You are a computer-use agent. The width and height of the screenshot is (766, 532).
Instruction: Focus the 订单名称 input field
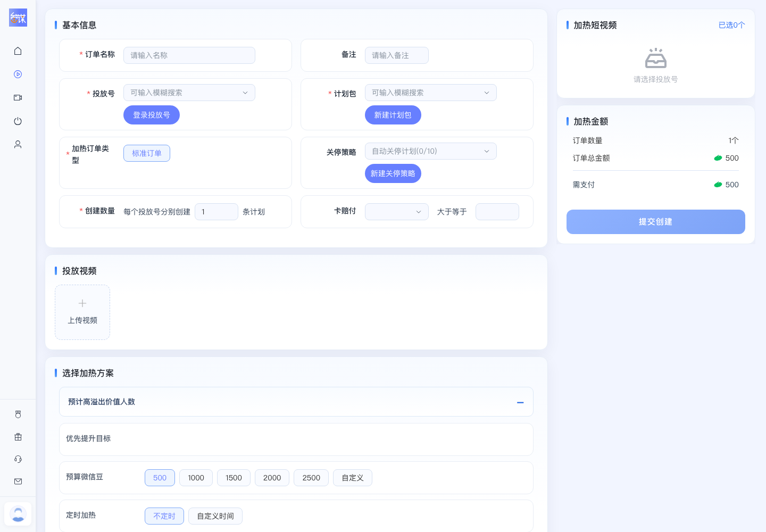click(189, 55)
